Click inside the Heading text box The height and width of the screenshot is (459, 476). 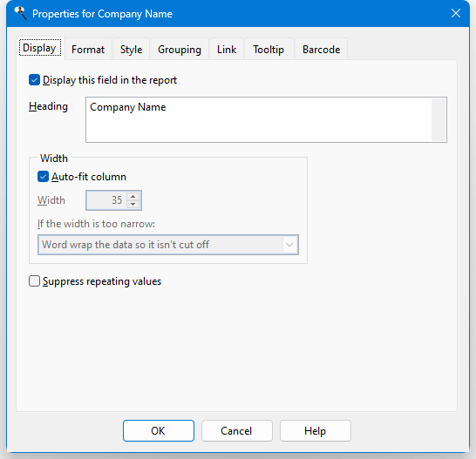coord(259,119)
